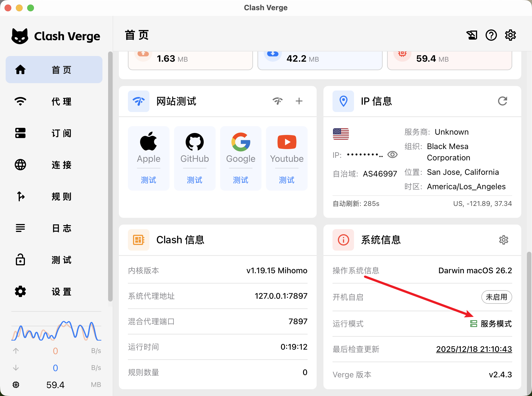Refresh the IP information card

coord(502,101)
